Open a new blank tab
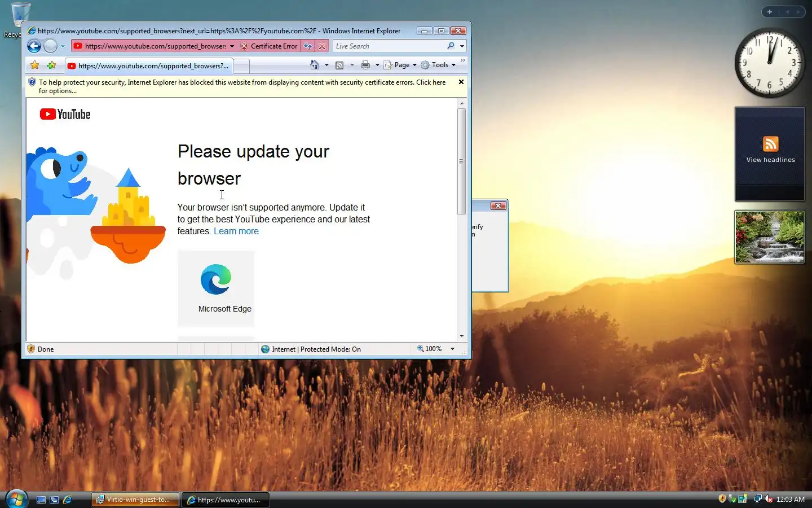812x508 pixels. 241,67
